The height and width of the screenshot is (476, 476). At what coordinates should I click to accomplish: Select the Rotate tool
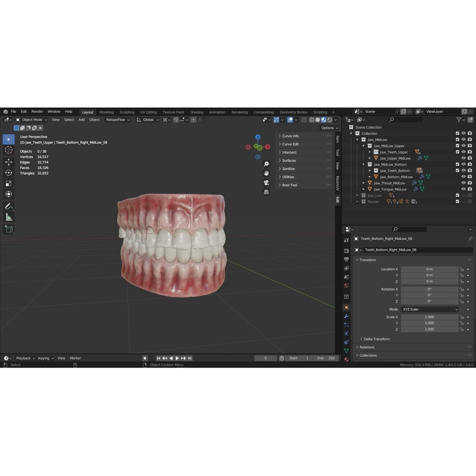(x=9, y=172)
